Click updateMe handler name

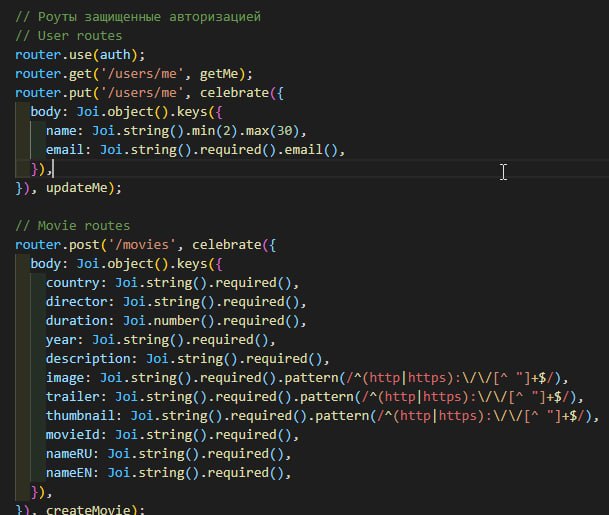77,188
